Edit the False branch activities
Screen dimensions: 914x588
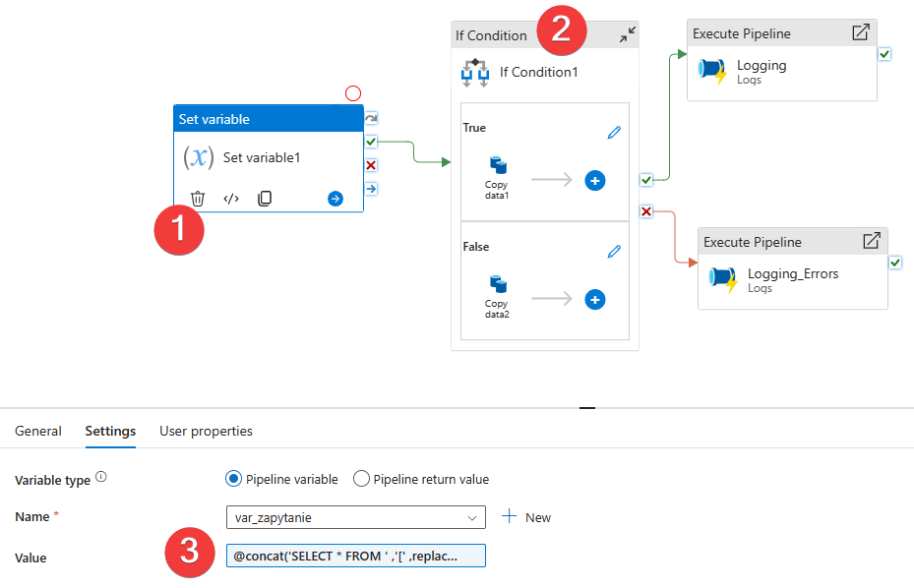(614, 252)
